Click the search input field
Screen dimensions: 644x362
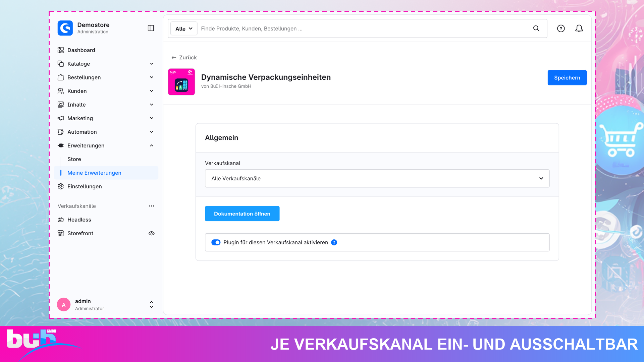point(364,28)
